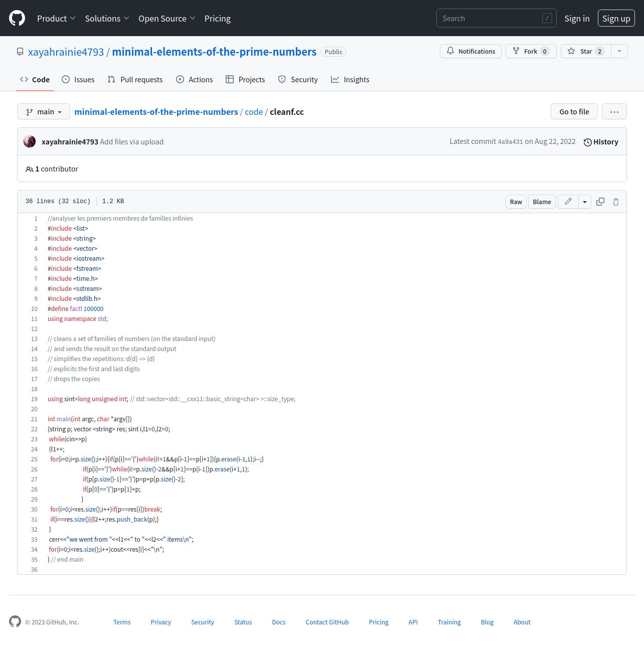Open the Blame view
This screenshot has height=652, width=644.
click(542, 202)
